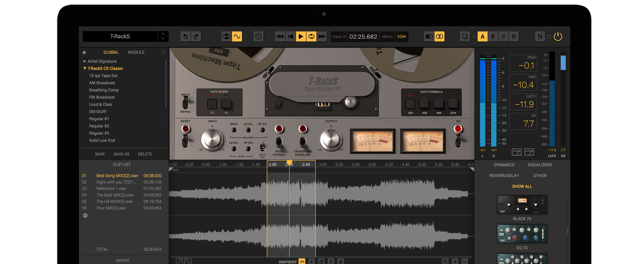Step preset up with the arrow

[163, 34]
